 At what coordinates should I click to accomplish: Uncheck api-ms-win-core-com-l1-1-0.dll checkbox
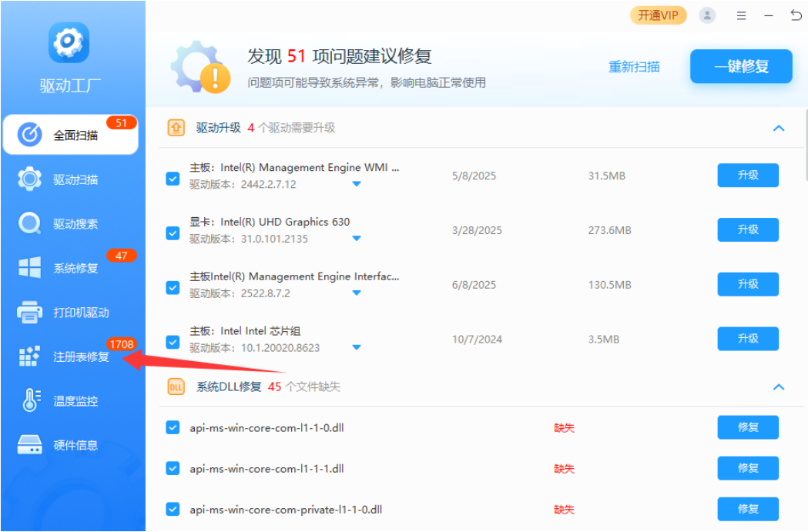coord(173,427)
